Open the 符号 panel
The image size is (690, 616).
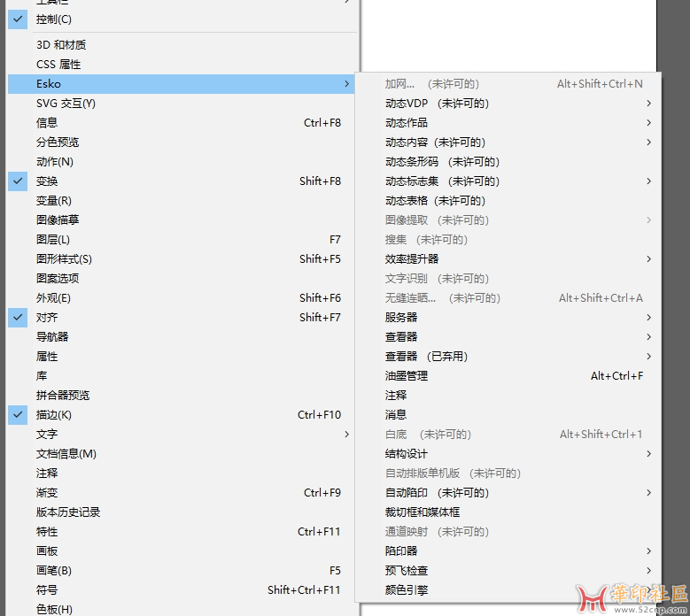pos(181,590)
